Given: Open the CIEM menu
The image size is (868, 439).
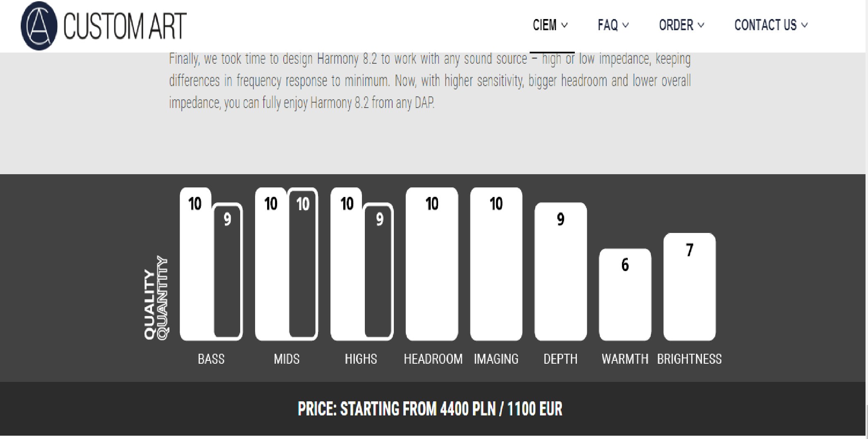Looking at the screenshot, I should click(544, 25).
